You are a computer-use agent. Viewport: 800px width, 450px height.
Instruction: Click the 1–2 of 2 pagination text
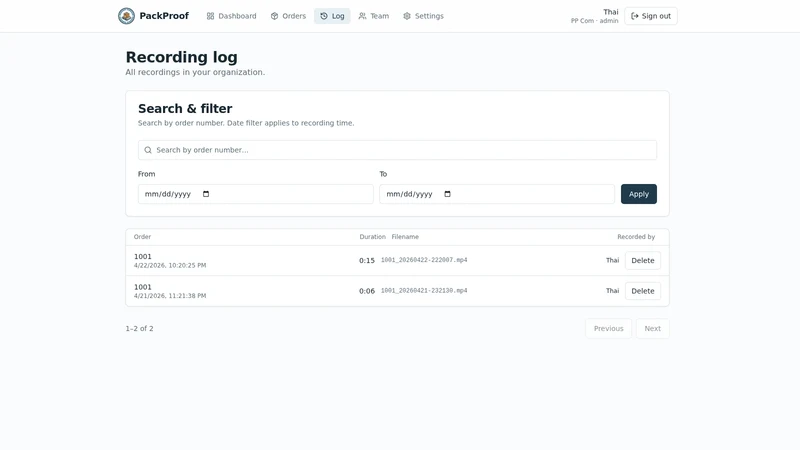click(x=139, y=329)
